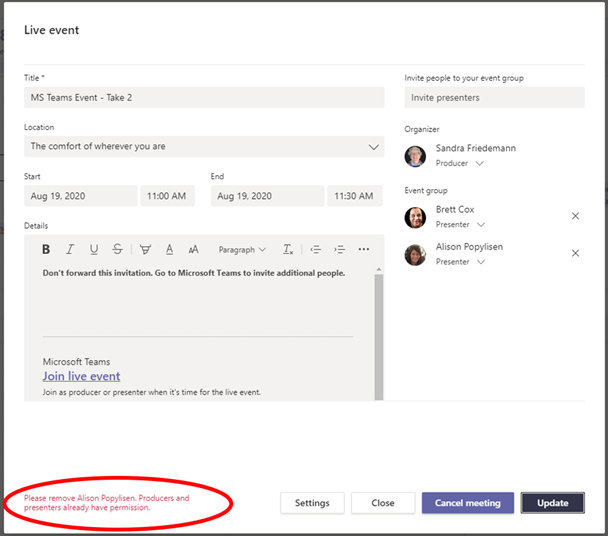Click the 'Microsoft Teams' text in Details
608x536 pixels.
tap(76, 362)
